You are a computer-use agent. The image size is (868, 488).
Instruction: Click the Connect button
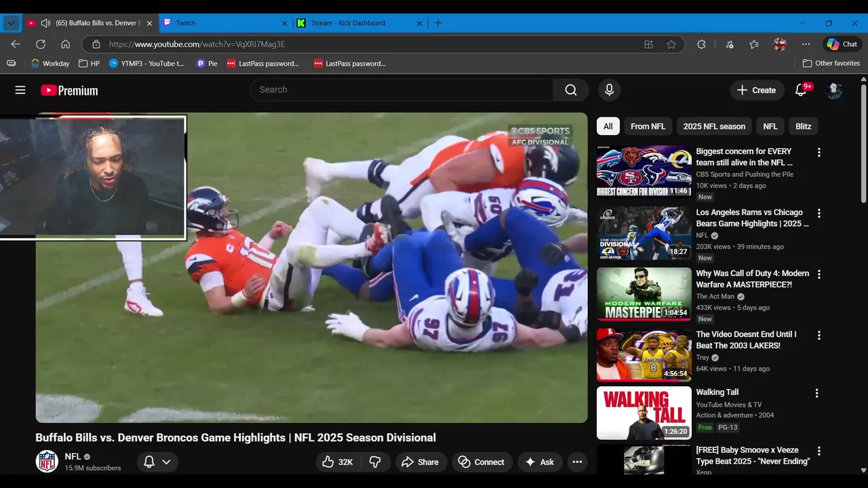[x=482, y=462]
